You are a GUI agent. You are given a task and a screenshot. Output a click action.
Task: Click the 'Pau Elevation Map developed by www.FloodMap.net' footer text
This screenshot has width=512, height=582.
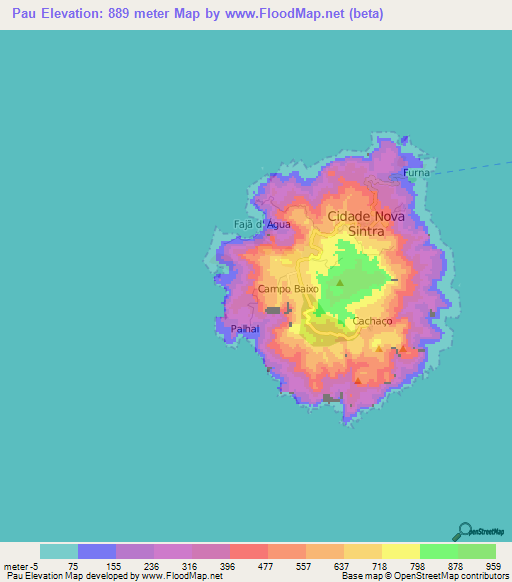(115, 576)
